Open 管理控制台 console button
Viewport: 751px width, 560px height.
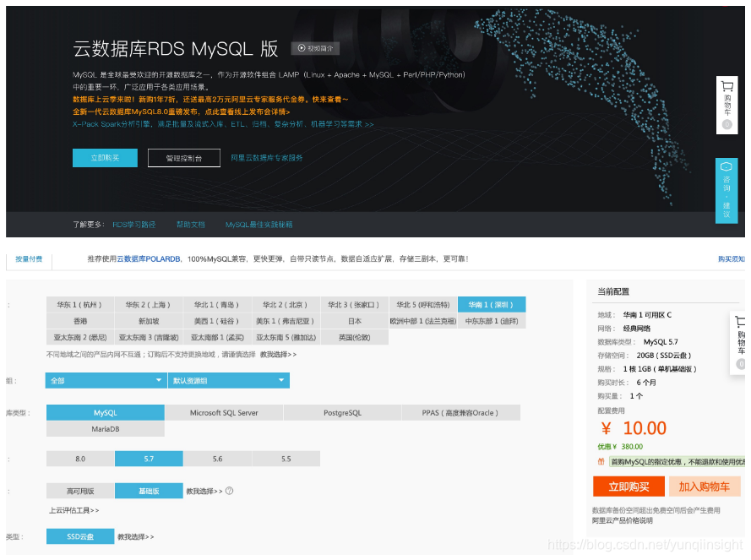click(184, 158)
